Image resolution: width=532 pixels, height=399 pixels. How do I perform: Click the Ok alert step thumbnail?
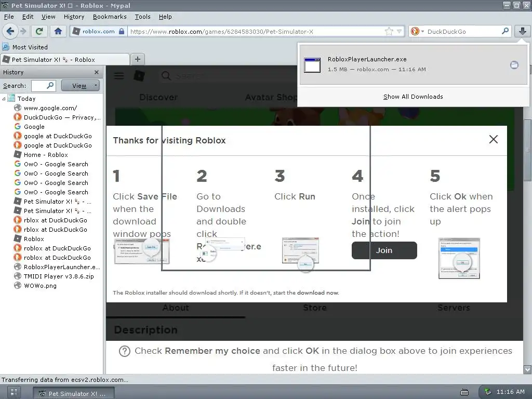(459, 258)
